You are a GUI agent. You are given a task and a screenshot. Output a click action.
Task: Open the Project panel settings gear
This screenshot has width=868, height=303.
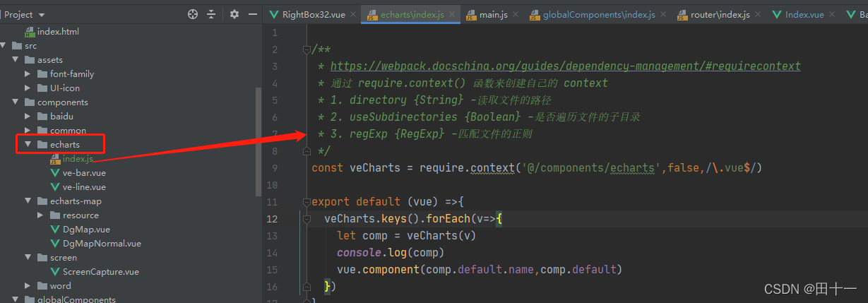click(234, 14)
